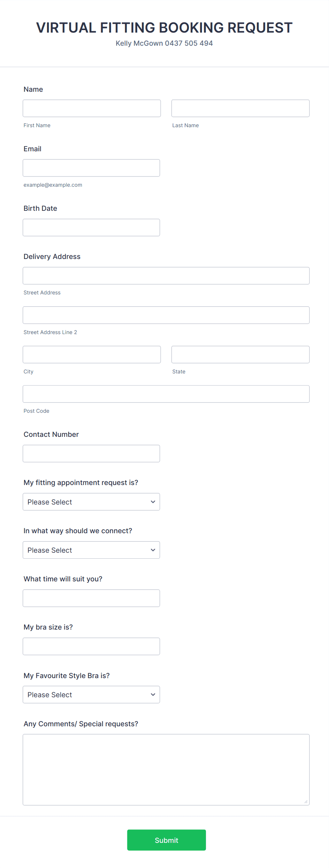Viewport: 329px width, 868px height.
Task: Open the fitting appointment request dropdown
Action: 91,502
